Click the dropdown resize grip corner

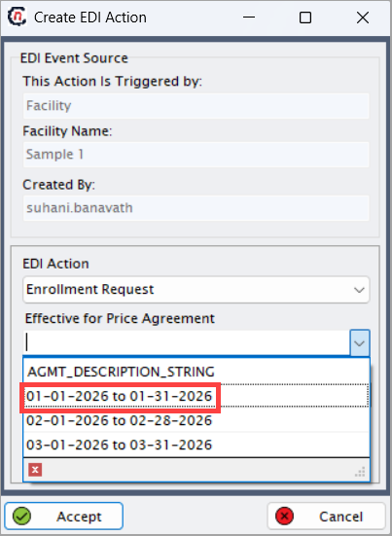[x=360, y=472]
